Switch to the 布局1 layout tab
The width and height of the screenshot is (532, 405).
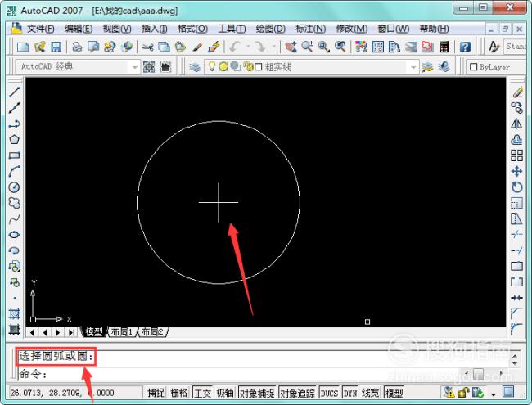tap(122, 331)
